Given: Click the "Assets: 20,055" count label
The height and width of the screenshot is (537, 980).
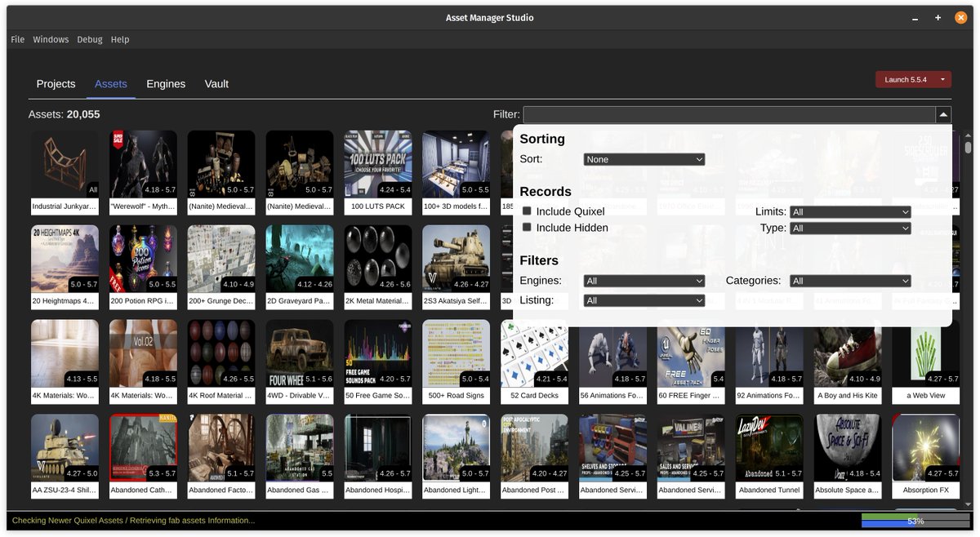Looking at the screenshot, I should coord(64,115).
